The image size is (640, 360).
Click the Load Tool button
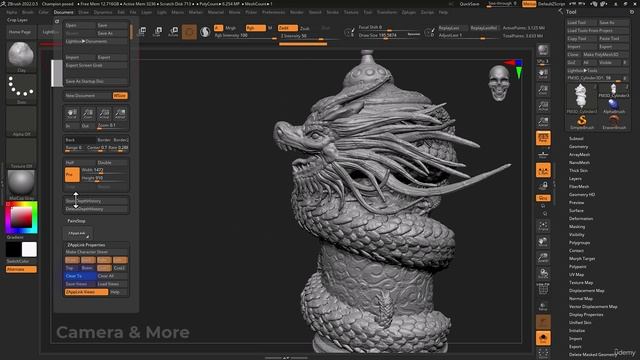click(582, 22)
